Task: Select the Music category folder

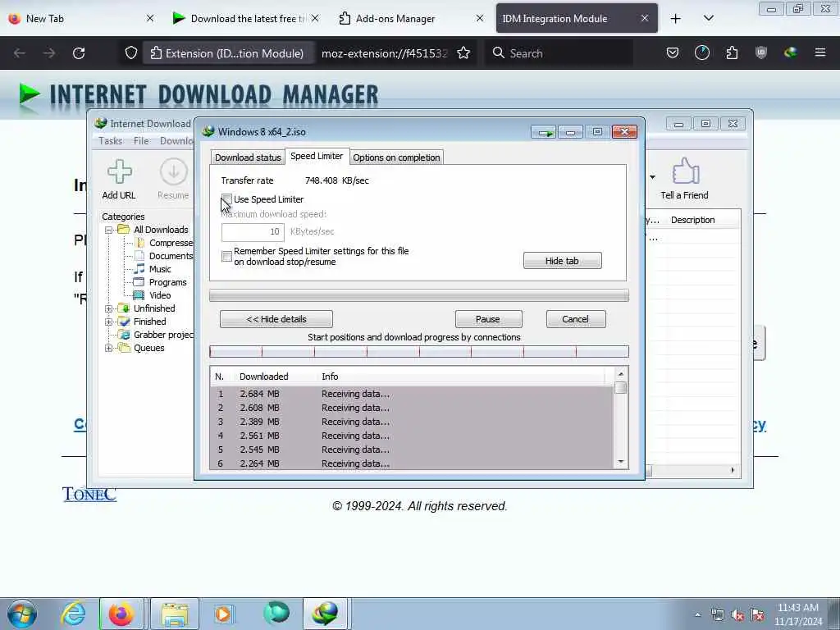Action: coord(160,269)
